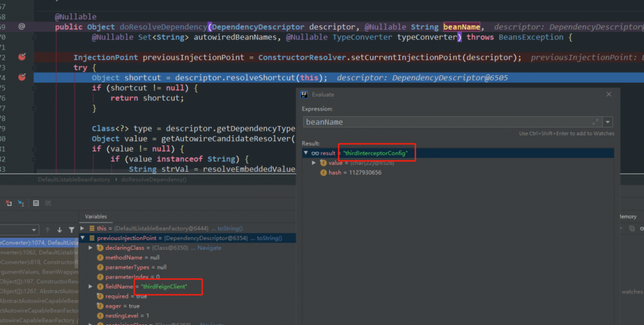Image resolution: width=644 pixels, height=325 pixels.
Task: Click the 'parameterTypes = null' variable row
Action: pyautogui.click(x=187, y=267)
